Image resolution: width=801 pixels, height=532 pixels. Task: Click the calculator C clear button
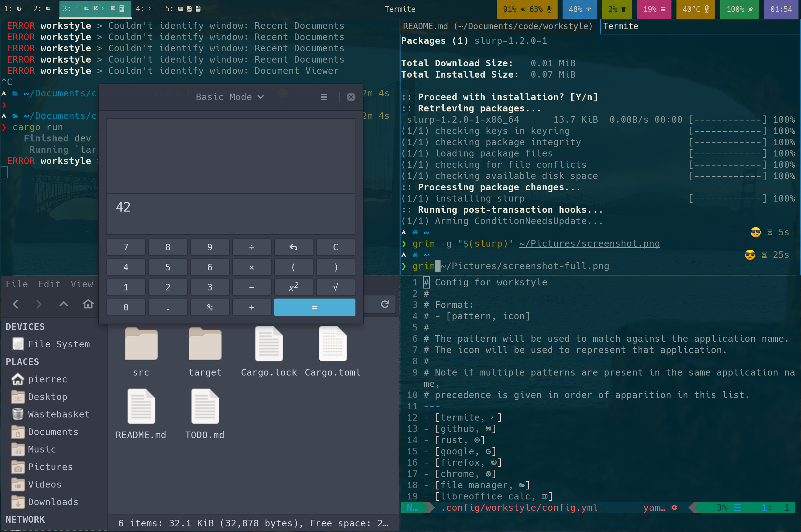[x=335, y=247]
